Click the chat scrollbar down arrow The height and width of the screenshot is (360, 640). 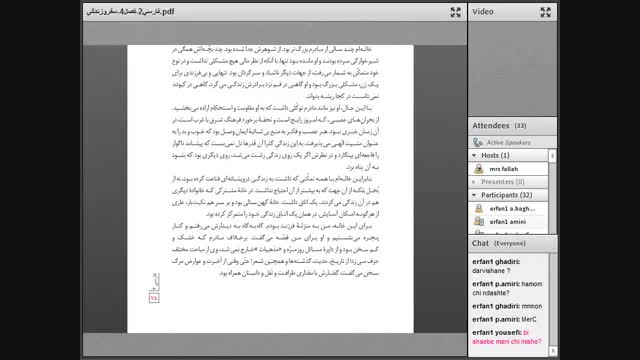(553, 351)
